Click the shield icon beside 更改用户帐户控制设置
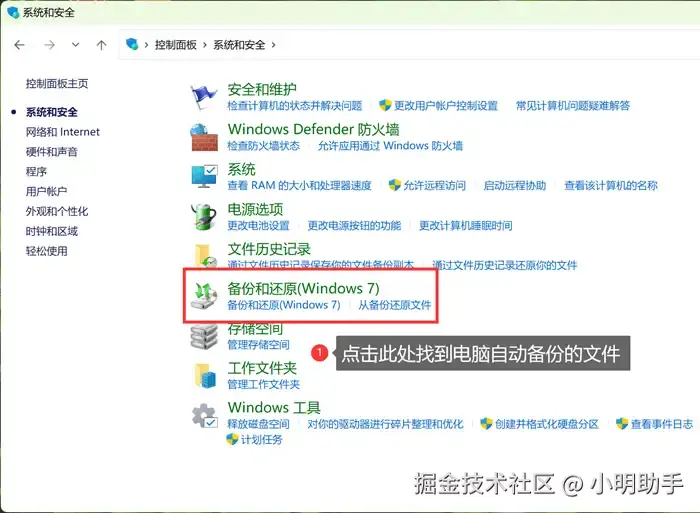The width and height of the screenshot is (700, 513). coord(385,105)
